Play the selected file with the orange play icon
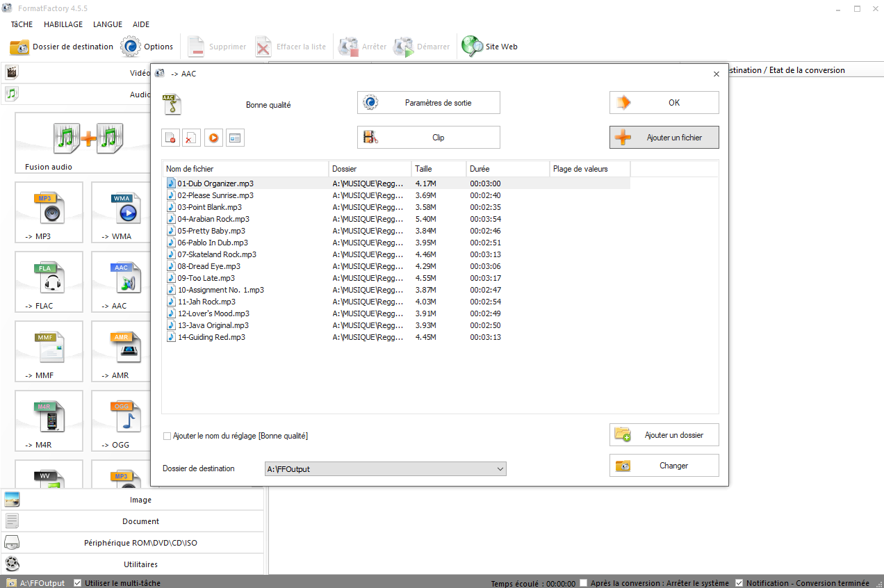 [213, 138]
